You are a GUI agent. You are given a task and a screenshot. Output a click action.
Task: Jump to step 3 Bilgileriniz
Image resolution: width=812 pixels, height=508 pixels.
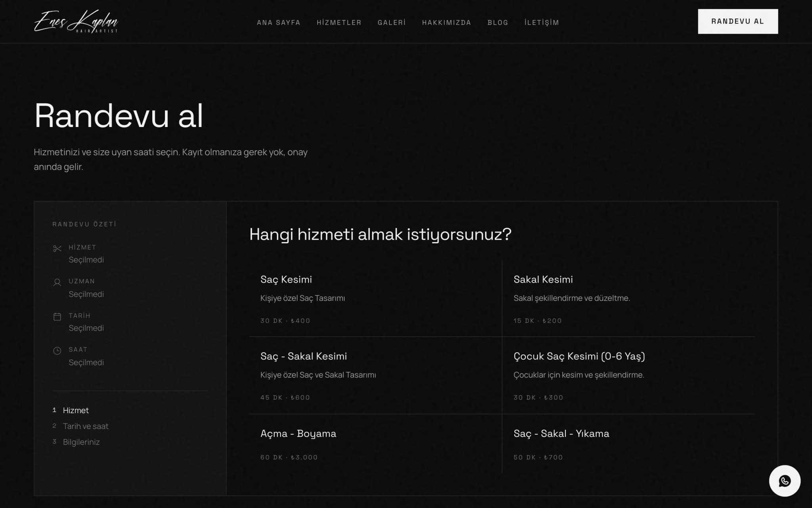pos(76,442)
